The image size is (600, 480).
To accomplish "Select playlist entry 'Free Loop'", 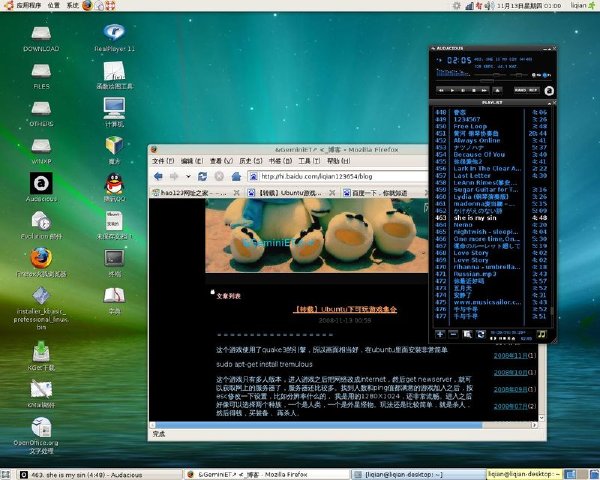I will coord(491,126).
